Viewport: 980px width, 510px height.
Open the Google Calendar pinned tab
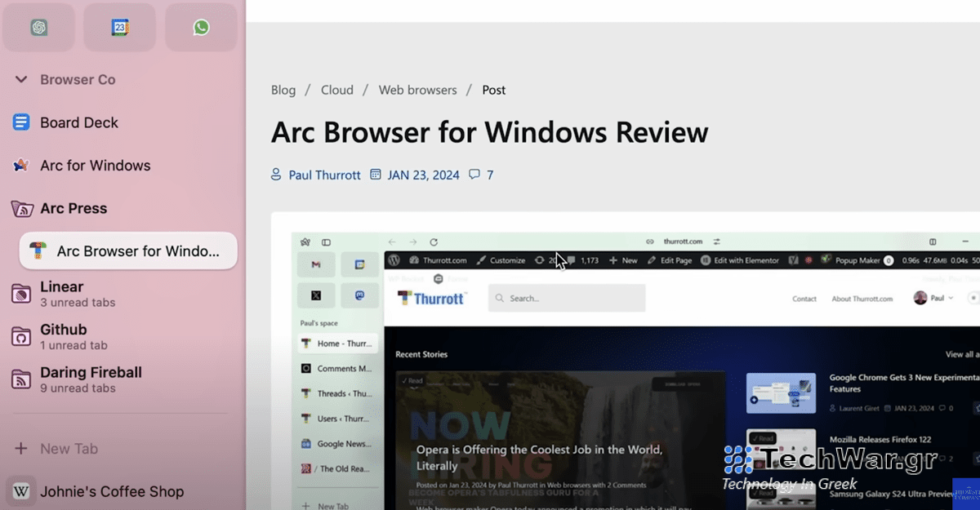point(119,26)
